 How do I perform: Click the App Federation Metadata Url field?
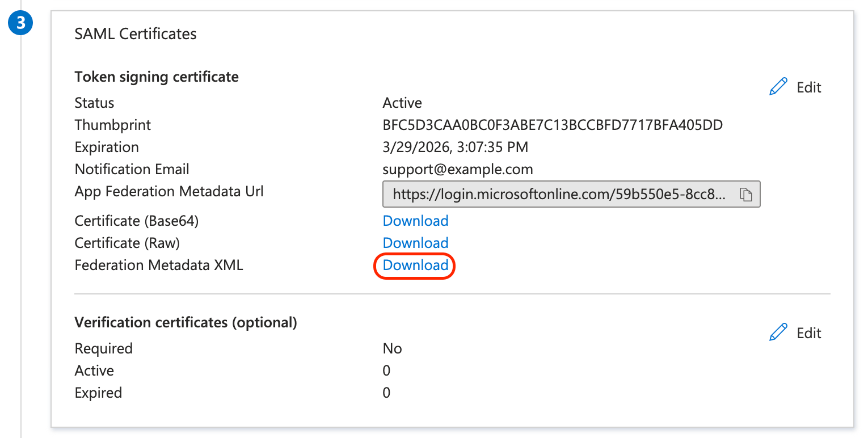click(x=567, y=193)
